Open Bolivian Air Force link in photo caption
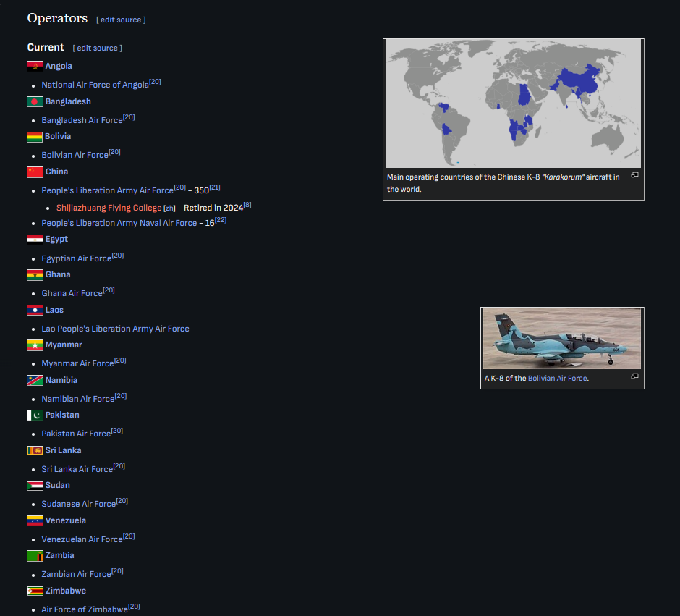The image size is (680, 616). click(557, 379)
